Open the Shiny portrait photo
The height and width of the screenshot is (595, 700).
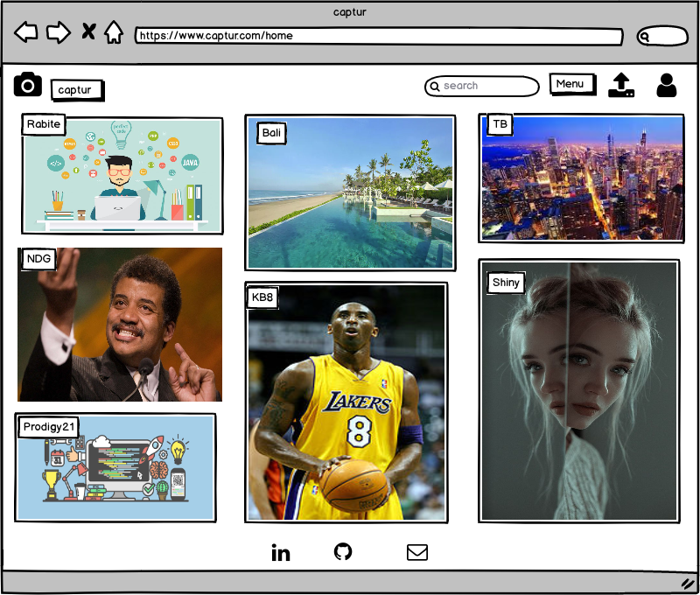point(579,391)
